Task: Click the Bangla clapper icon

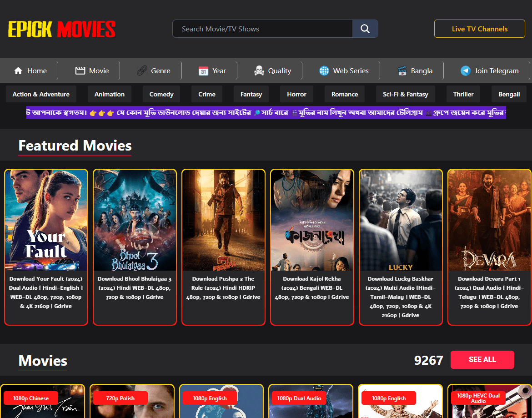Action: point(402,71)
